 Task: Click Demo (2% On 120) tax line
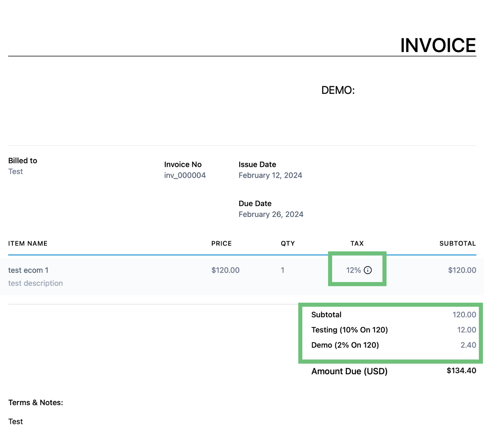345,345
